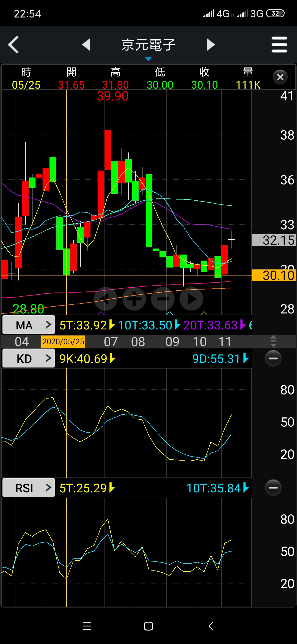Screen dimensions: 297x644
Task: Go to next stock with right triangle
Action: pos(210,45)
